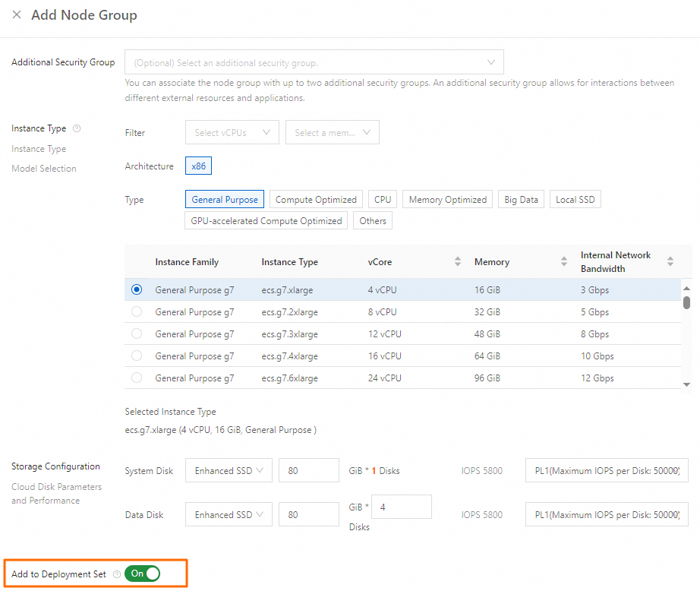Click the Data Disk size field
Viewport: 700px width, 591px height.
click(309, 514)
